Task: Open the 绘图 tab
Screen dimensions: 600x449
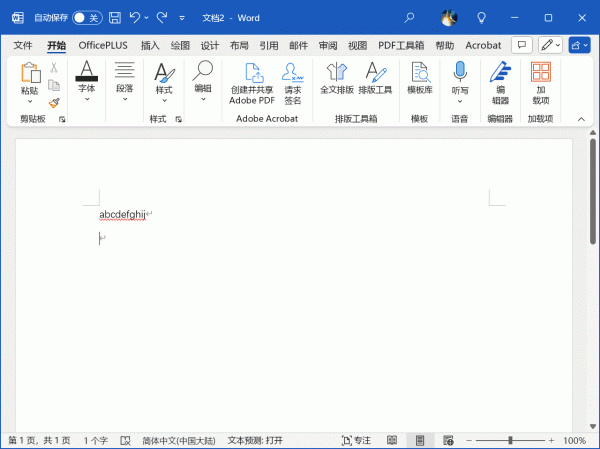Action: pos(180,45)
